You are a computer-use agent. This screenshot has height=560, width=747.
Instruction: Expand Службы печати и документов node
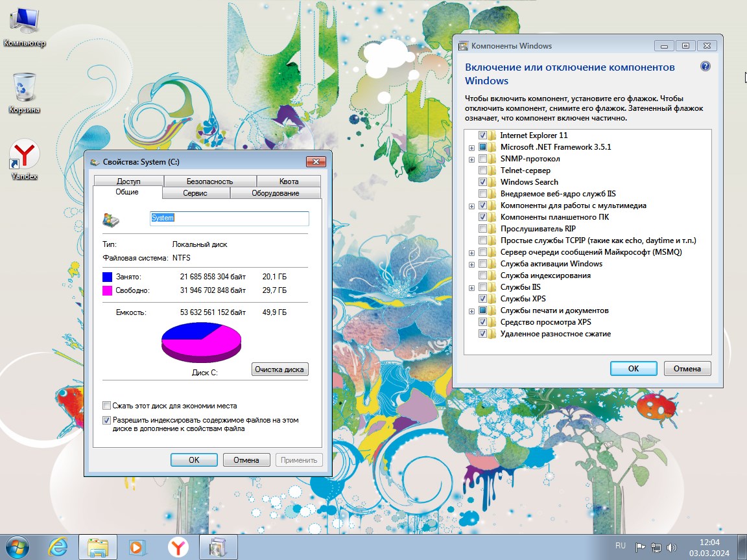471,311
